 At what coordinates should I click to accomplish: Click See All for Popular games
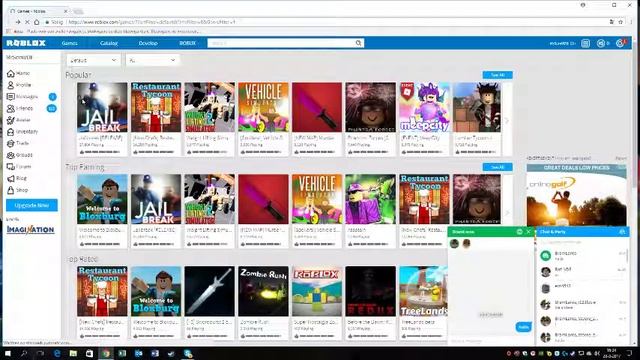pyautogui.click(x=497, y=75)
